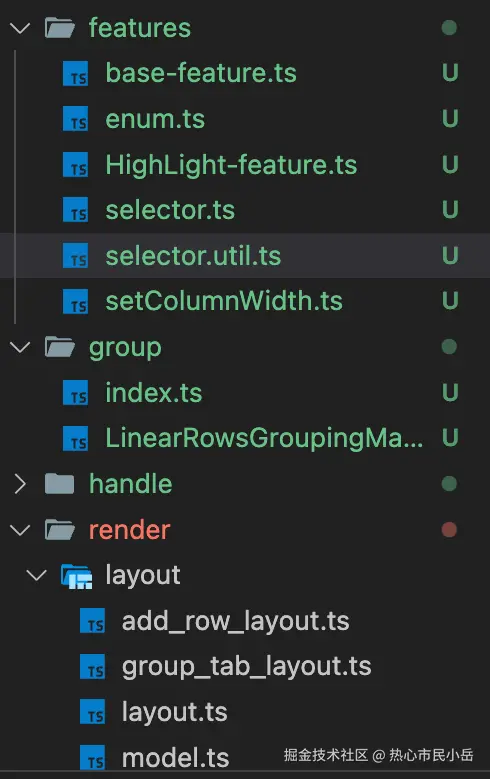The width and height of the screenshot is (490, 779).
Task: Click the closed handle folder icon
Action: tap(59, 483)
